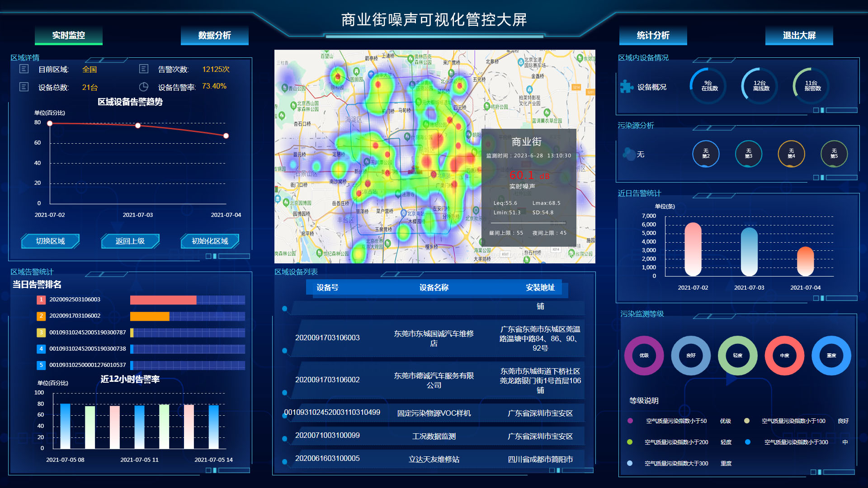Click the 初始化区域 button

(x=210, y=241)
